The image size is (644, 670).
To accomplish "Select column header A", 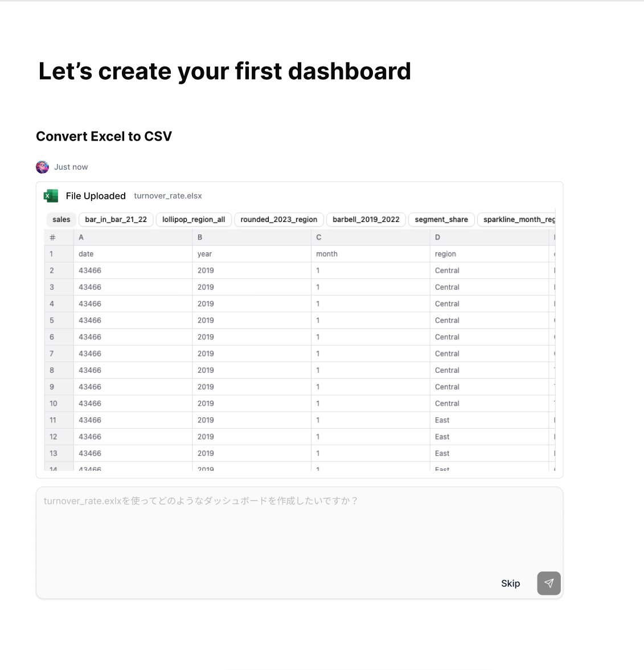I will (x=81, y=237).
